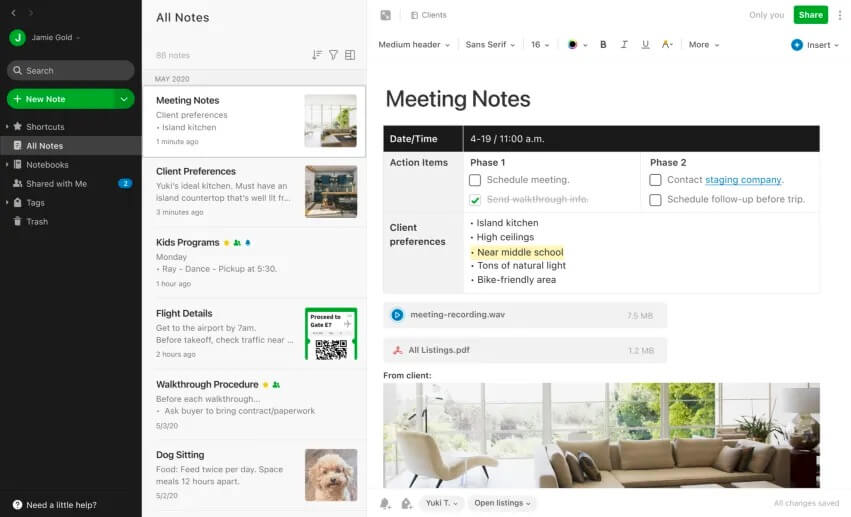Toggle italic text formatting
The height and width of the screenshot is (517, 851).
point(624,45)
